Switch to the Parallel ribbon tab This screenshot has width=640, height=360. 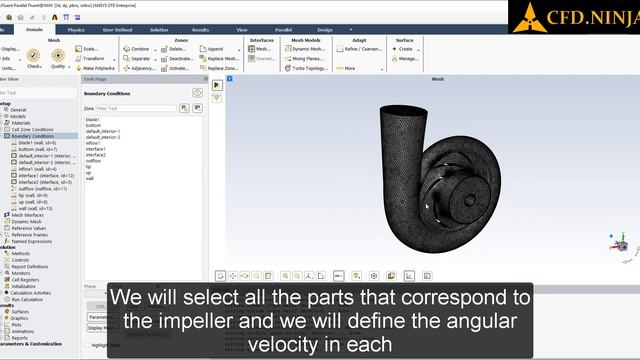click(x=283, y=30)
